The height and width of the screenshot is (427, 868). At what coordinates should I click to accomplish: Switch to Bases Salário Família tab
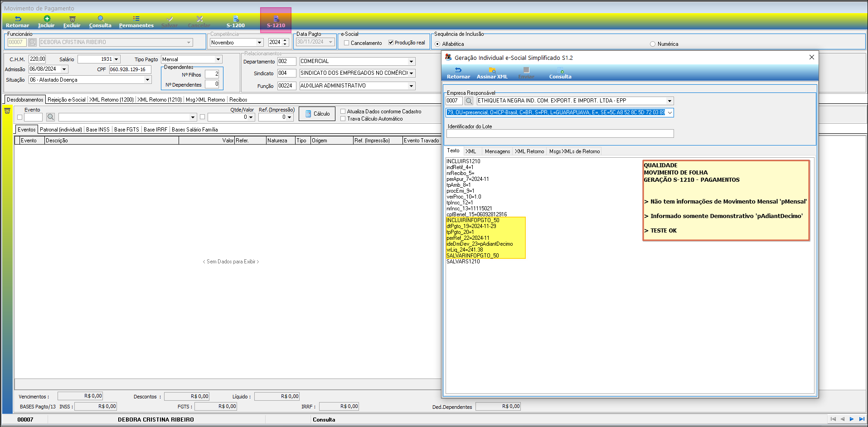pos(195,130)
